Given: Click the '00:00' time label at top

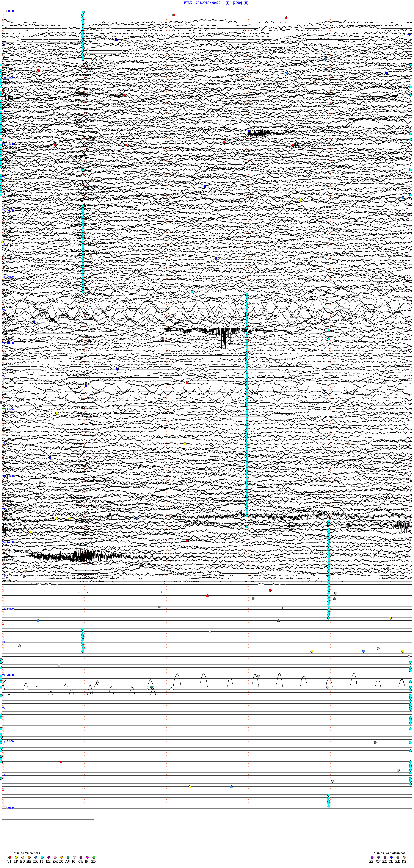Looking at the screenshot, I should [10, 11].
